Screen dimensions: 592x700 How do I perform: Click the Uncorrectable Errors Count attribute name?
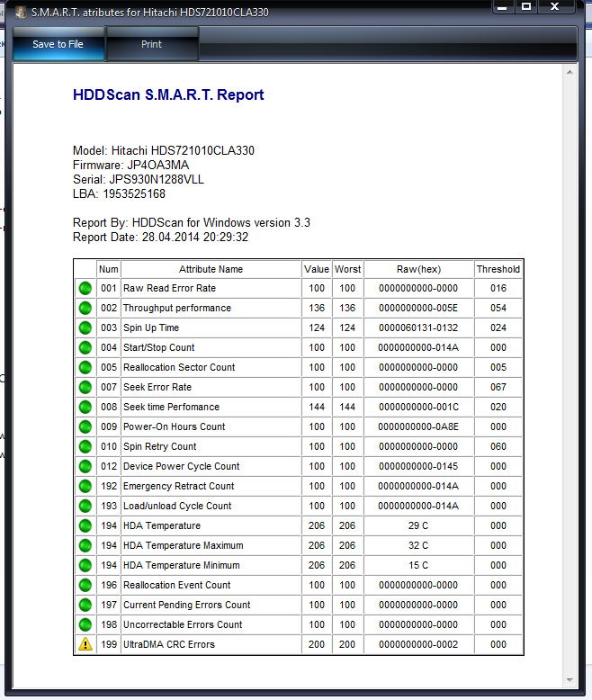tap(183, 624)
